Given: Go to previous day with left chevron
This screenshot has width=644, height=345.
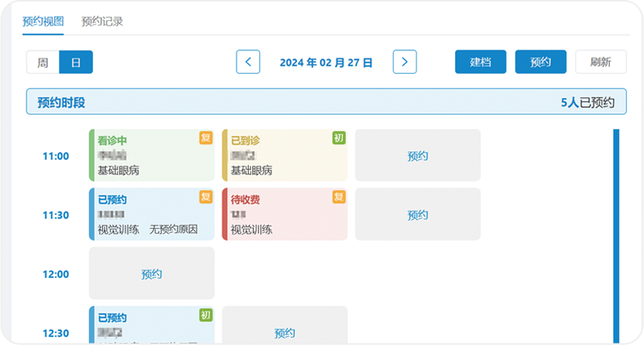Looking at the screenshot, I should [248, 62].
